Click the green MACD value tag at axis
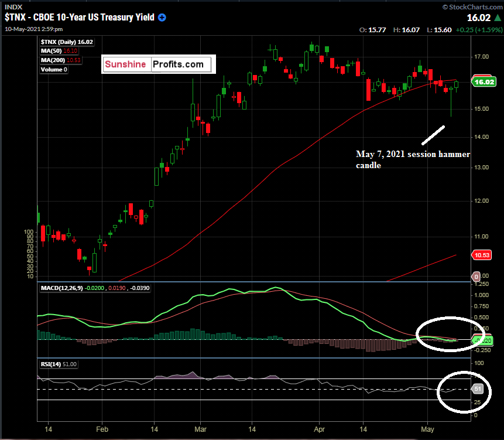504x440 pixels. tap(483, 340)
